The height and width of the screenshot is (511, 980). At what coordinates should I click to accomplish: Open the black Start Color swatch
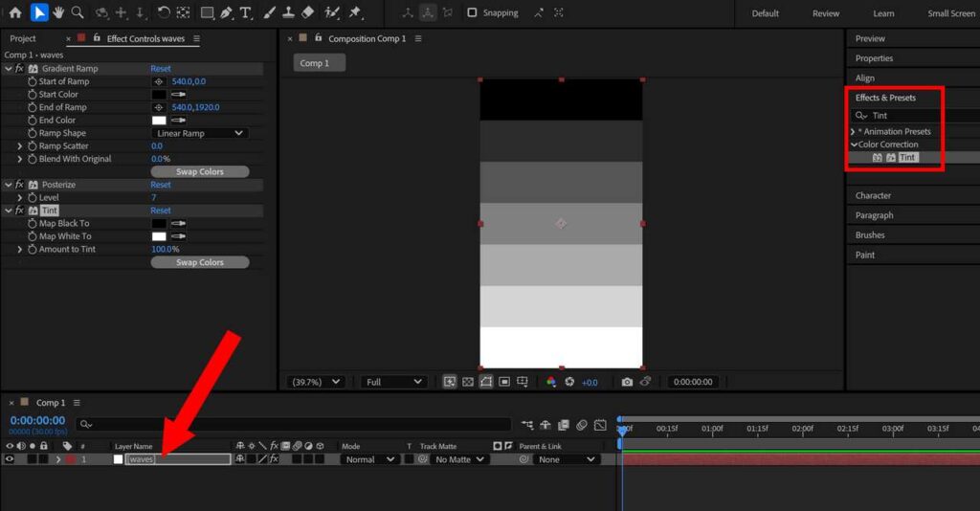pyautogui.click(x=160, y=95)
